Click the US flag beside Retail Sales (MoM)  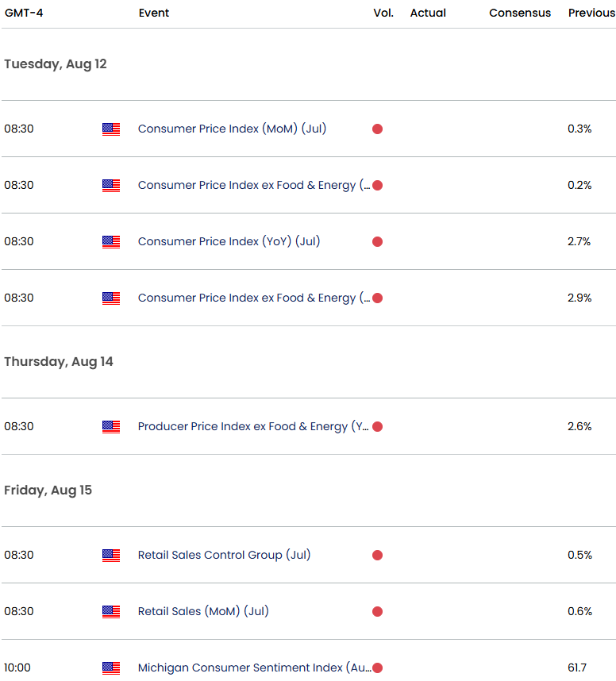tap(111, 611)
